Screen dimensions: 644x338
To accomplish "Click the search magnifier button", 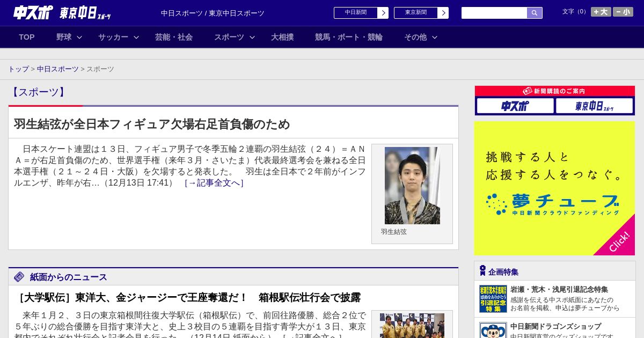I will [x=535, y=13].
